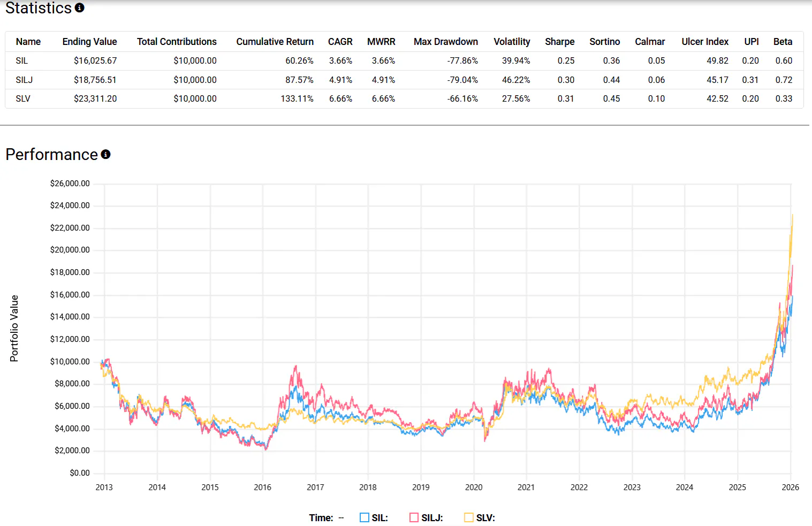812x526 pixels.
Task: Click the Portfolio Value axis title
Action: (14, 329)
